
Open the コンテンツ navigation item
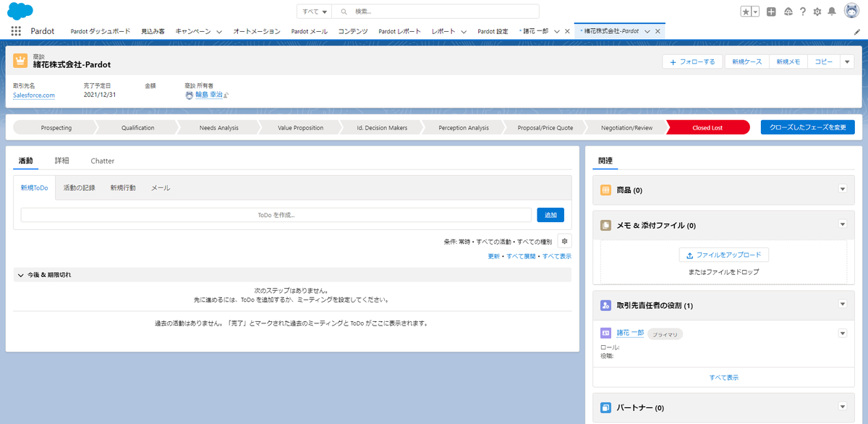(x=353, y=32)
